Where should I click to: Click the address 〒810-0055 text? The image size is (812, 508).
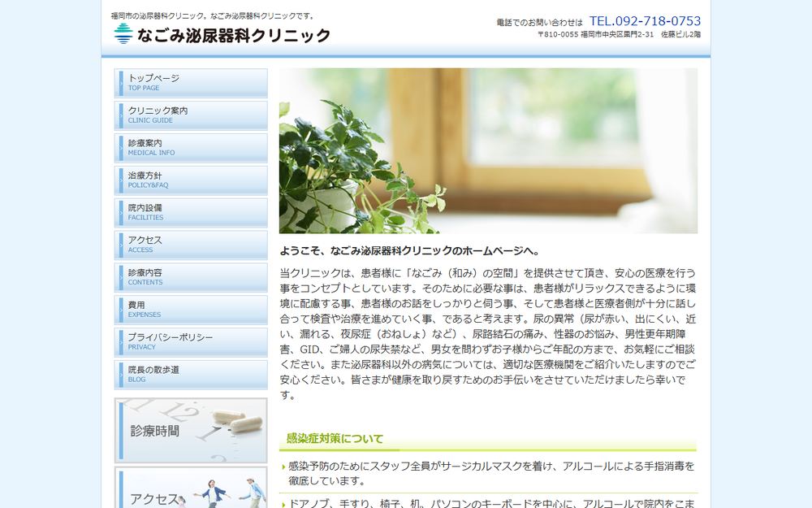coord(619,34)
